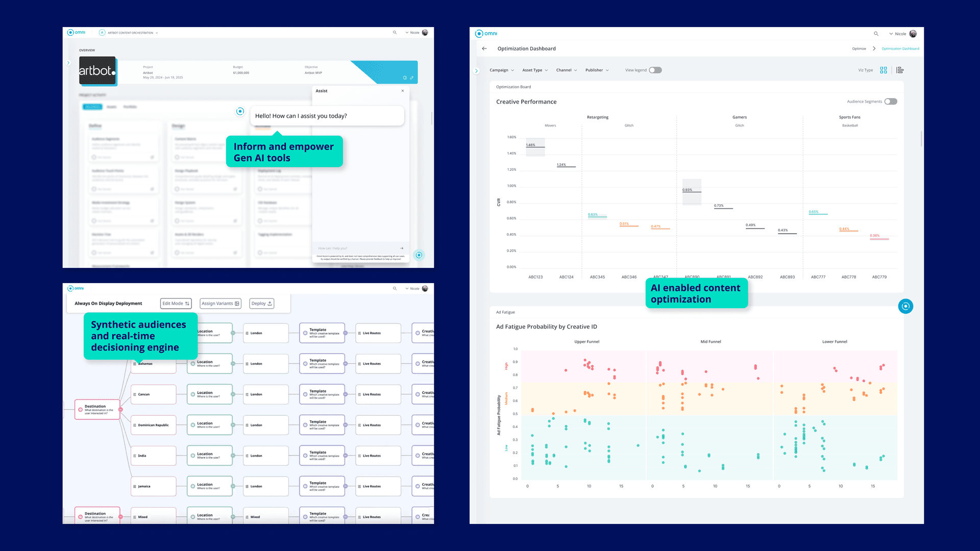Click circular A project icon in Artbot window
980x551 pixels.
[102, 33]
